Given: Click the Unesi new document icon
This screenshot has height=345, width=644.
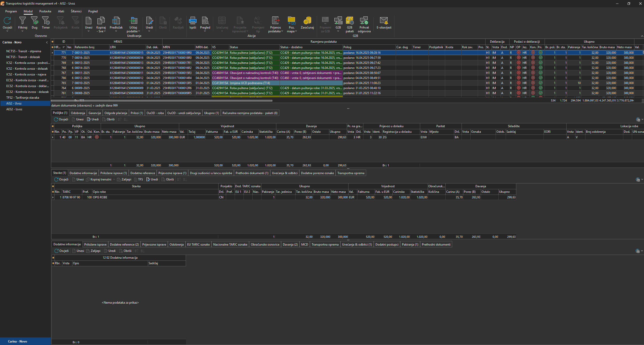Looking at the screenshot, I should coord(89,21).
